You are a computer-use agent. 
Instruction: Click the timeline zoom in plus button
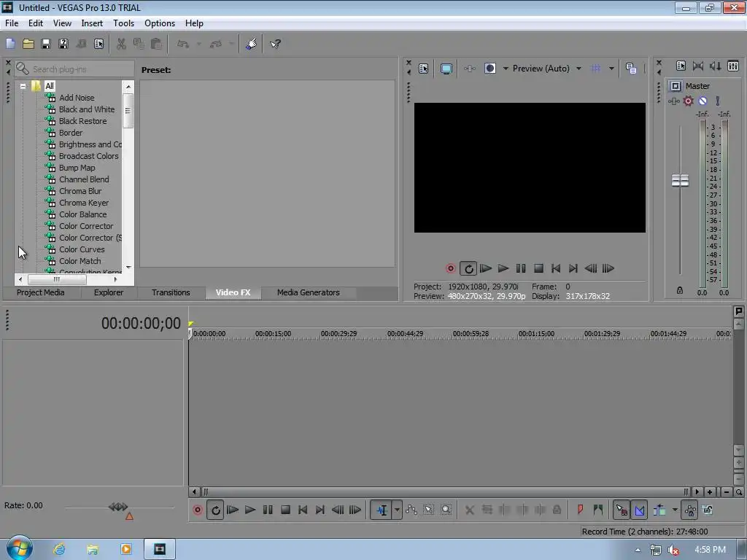(x=710, y=492)
